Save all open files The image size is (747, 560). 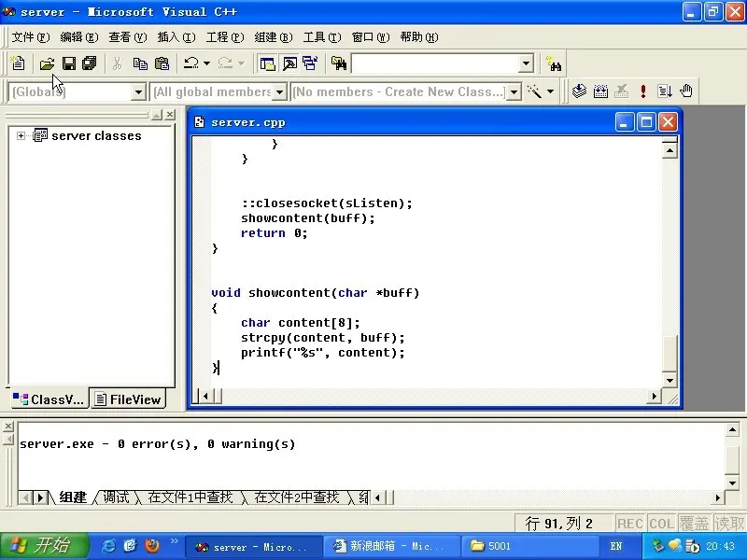(x=90, y=63)
